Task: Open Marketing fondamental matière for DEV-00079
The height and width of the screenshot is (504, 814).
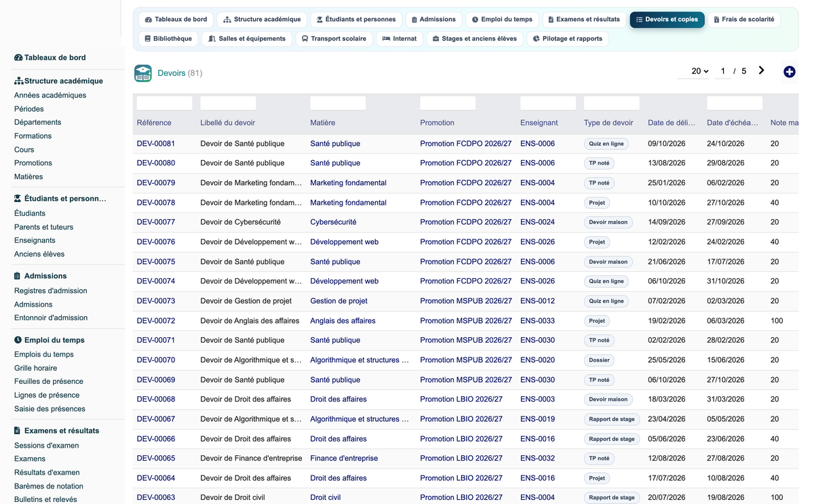Action: (x=349, y=183)
